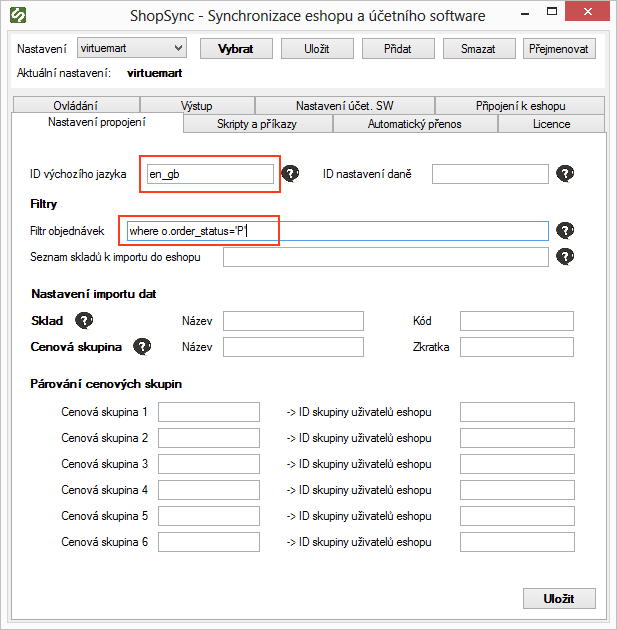Screen dimensions: 617x630
Task: Maximize the ShopSync window
Action: pos(552,12)
